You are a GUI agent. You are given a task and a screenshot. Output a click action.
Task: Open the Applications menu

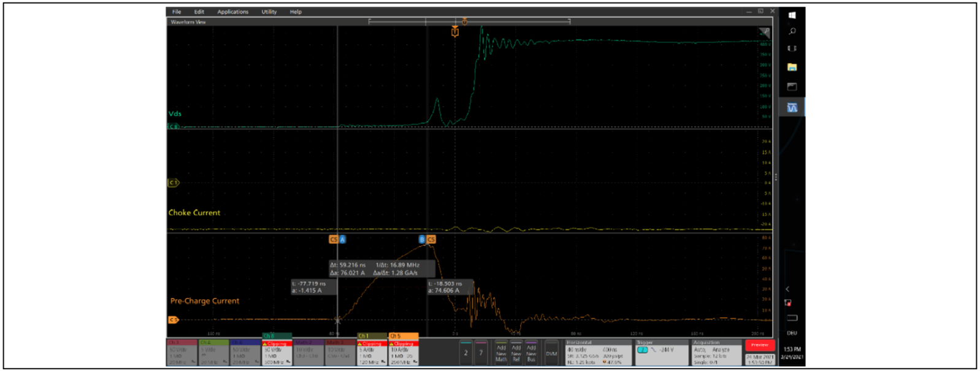click(232, 12)
